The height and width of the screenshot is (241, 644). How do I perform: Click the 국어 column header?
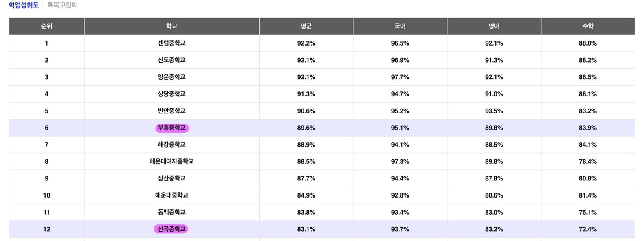[x=400, y=26]
